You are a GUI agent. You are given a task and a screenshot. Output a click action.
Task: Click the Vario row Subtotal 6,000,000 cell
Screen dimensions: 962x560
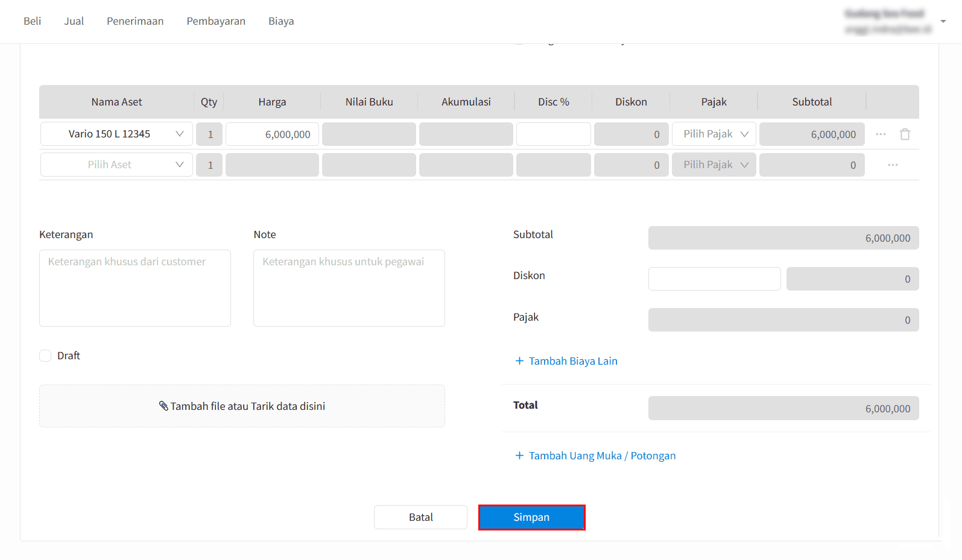click(x=812, y=134)
